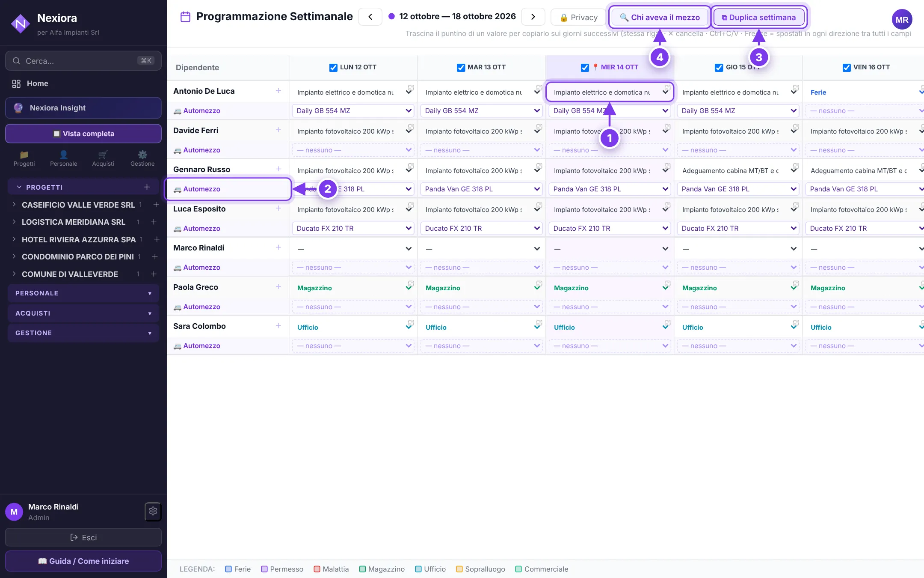The width and height of the screenshot is (924, 578).
Task: Uncheck the MAR 13 OTT checkbox
Action: click(x=461, y=68)
